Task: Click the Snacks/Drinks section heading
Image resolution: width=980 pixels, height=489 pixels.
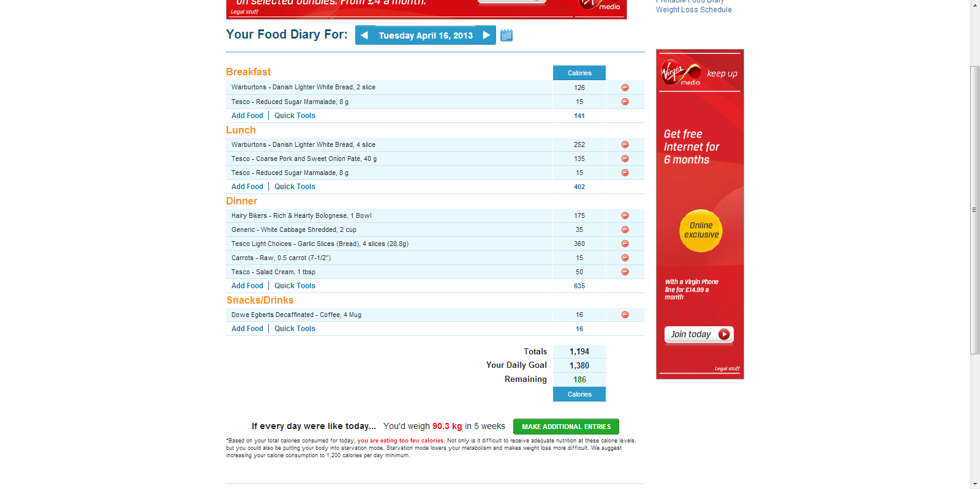Action: 260,300
